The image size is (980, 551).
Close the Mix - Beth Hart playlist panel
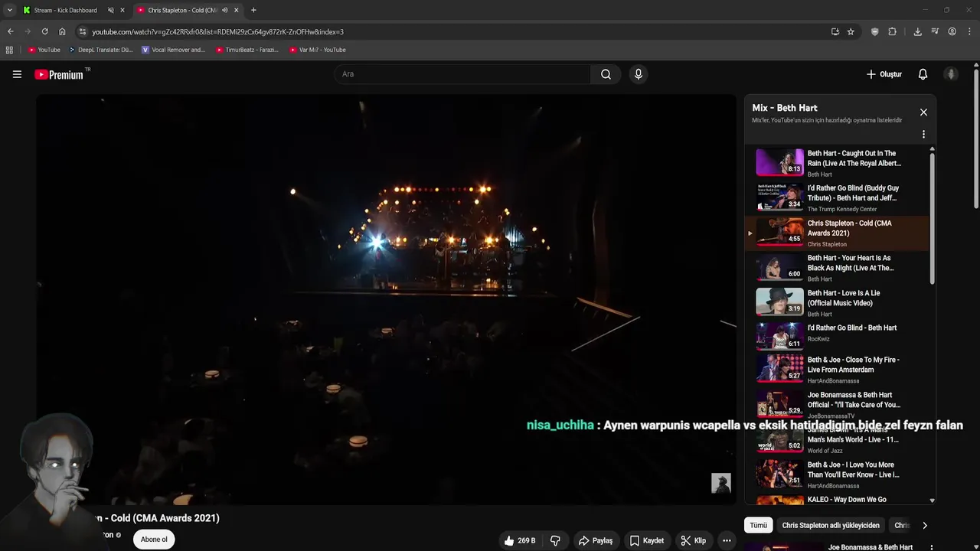pyautogui.click(x=923, y=112)
